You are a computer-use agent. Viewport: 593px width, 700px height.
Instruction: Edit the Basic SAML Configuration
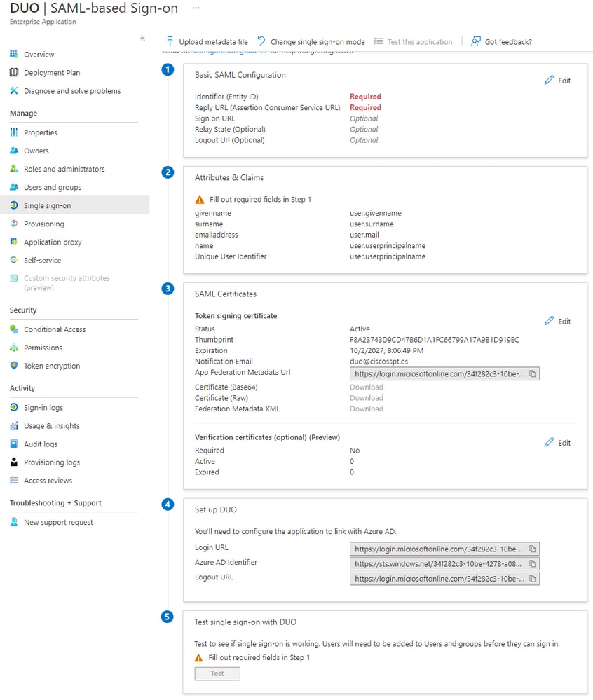click(x=557, y=81)
